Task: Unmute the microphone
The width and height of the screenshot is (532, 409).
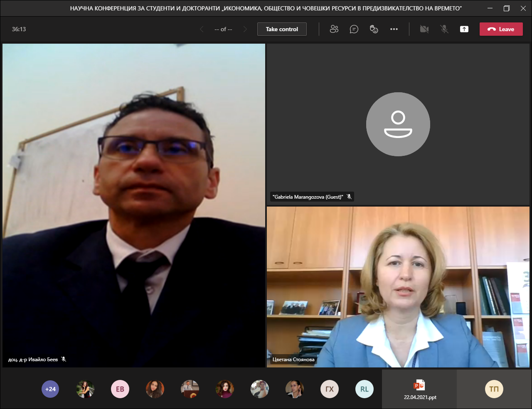Action: [x=444, y=29]
